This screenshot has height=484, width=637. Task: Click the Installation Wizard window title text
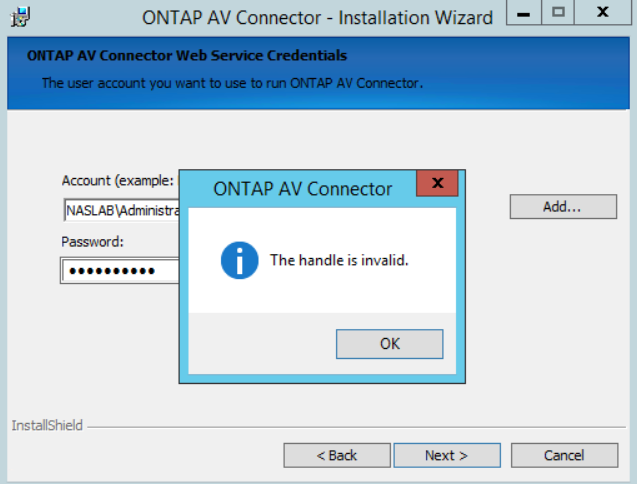[x=318, y=17]
